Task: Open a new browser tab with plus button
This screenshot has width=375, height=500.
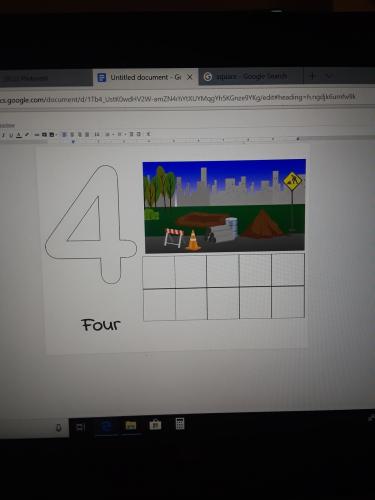Action: click(x=312, y=76)
